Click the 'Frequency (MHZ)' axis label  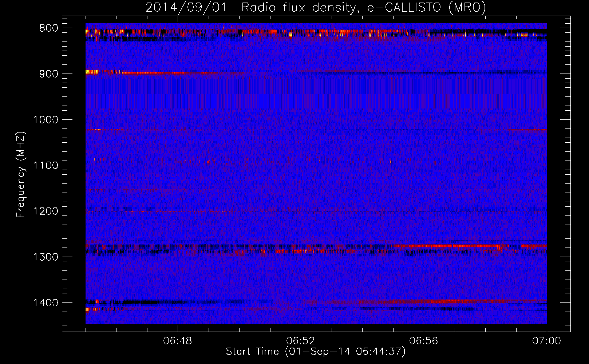21,175
